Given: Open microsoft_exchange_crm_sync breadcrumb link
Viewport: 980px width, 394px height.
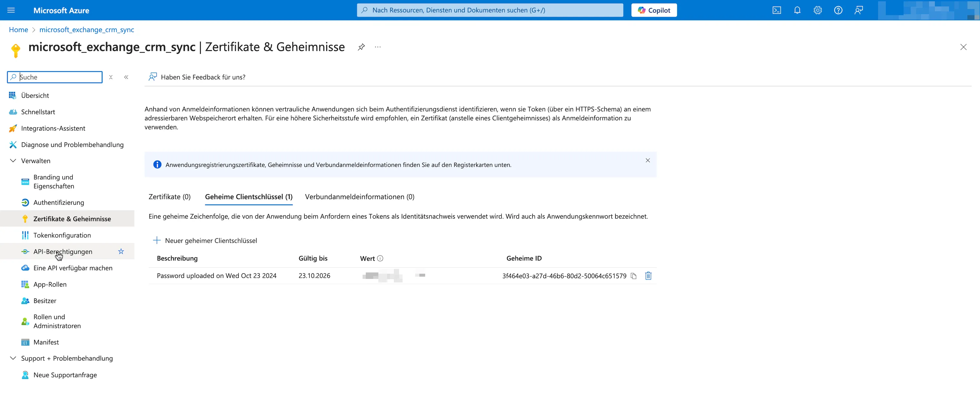Looking at the screenshot, I should point(87,30).
